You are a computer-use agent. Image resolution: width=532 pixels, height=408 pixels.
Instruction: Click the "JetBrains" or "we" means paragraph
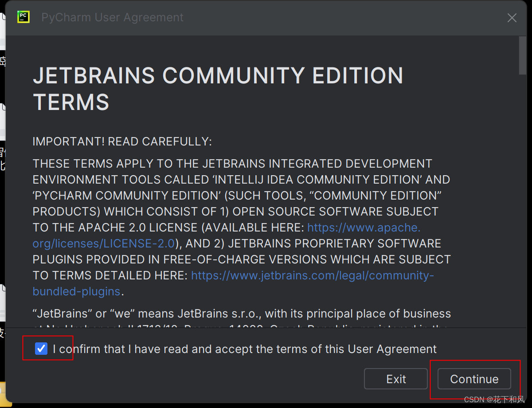point(241,314)
